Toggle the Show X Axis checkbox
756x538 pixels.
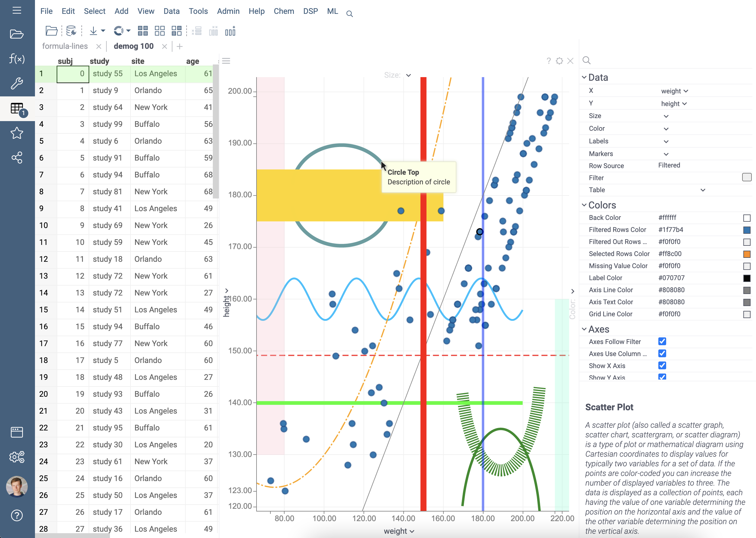click(662, 366)
